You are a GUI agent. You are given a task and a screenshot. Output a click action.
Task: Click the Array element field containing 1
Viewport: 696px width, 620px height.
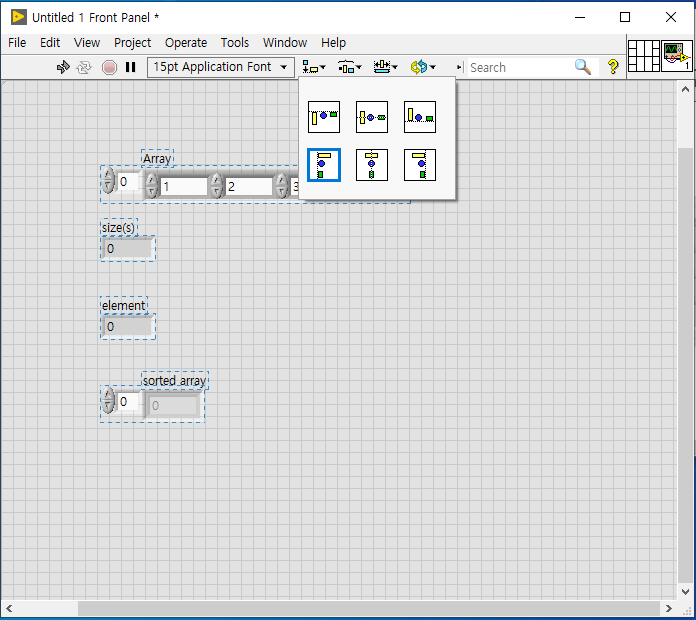(x=184, y=186)
